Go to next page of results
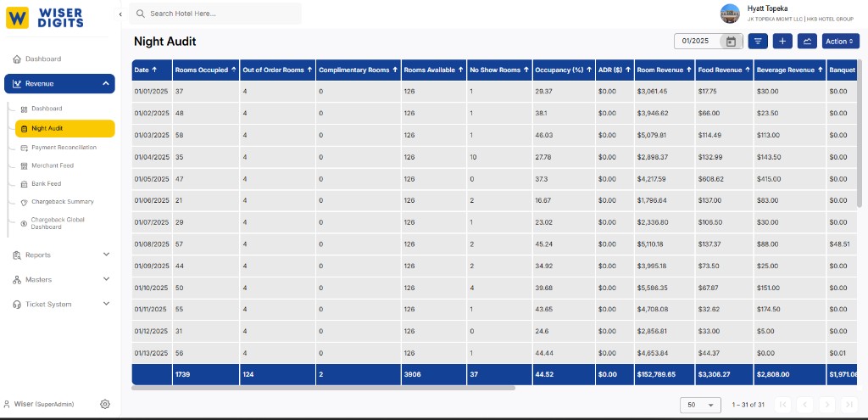Screen dimensions: 868x420 pyautogui.click(x=827, y=405)
